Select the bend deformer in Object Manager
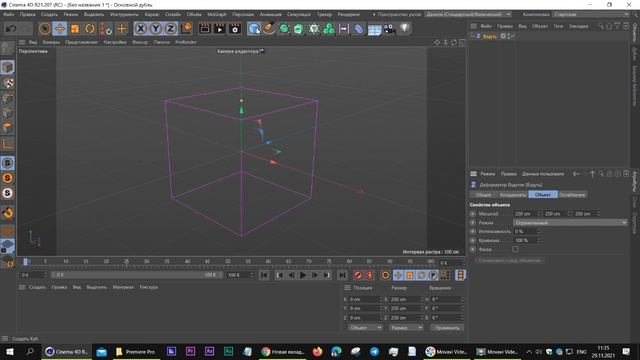This screenshot has height=360, width=640. 489,36
